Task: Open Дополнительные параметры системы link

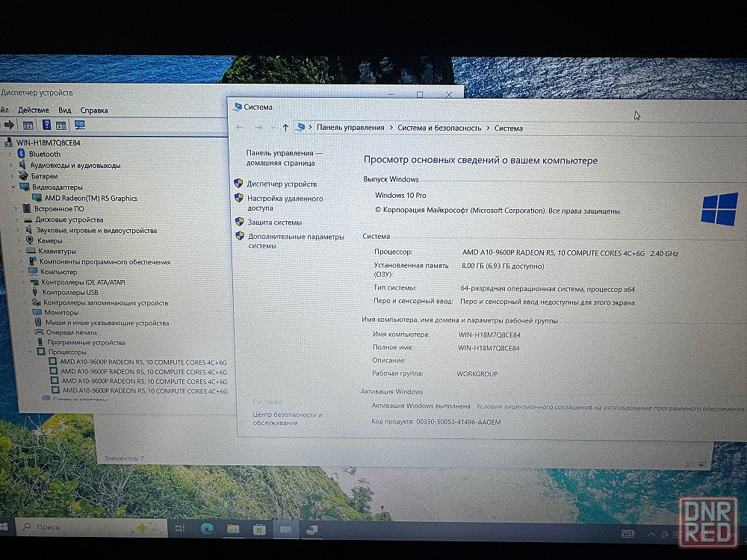Action: coord(296,241)
